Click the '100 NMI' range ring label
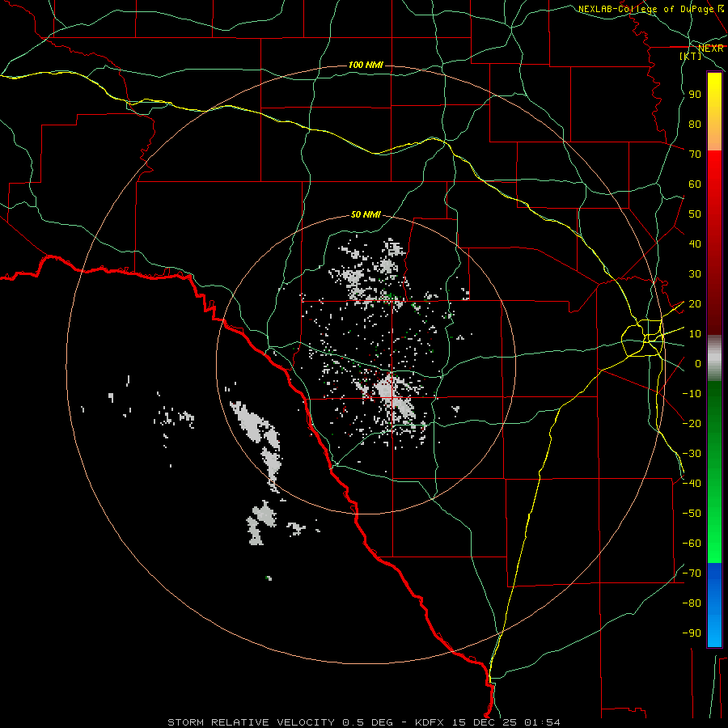This screenshot has height=728, width=728. coord(366,65)
